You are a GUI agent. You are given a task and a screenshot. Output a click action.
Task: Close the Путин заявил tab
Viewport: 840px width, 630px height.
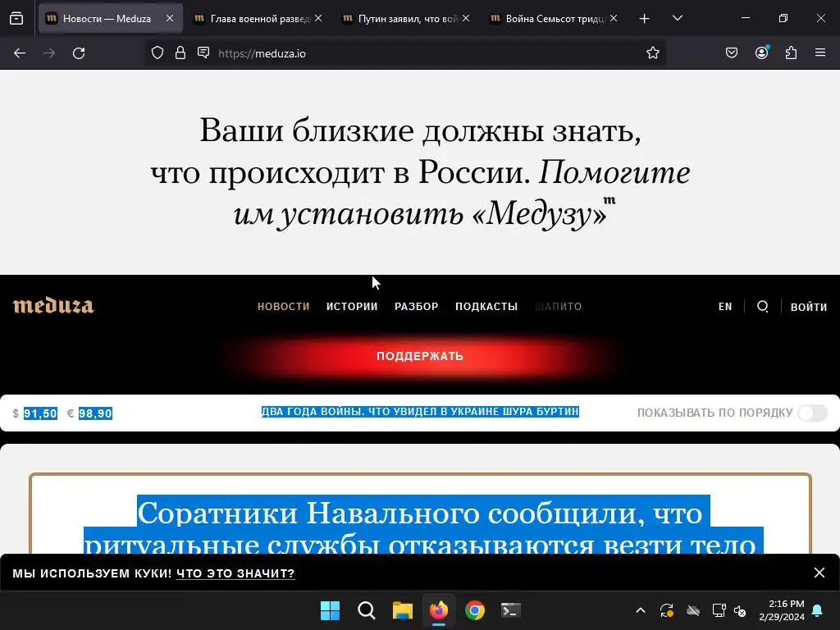click(x=466, y=19)
